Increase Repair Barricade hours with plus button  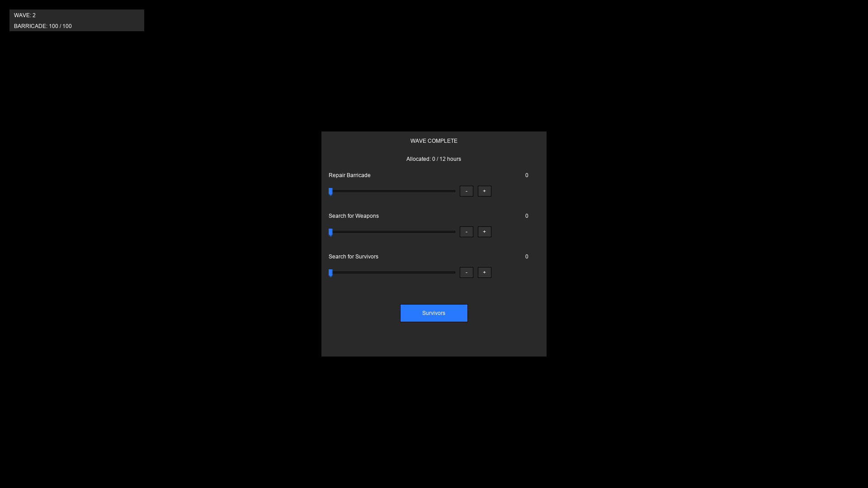484,191
